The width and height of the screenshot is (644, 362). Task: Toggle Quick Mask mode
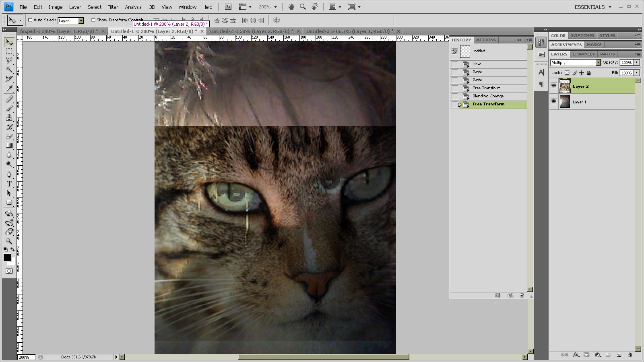point(9,271)
